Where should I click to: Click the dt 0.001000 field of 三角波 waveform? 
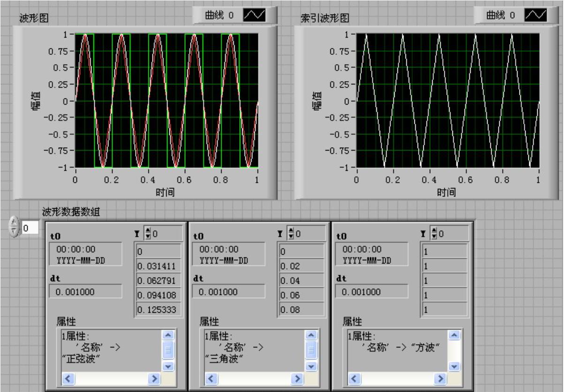229,292
